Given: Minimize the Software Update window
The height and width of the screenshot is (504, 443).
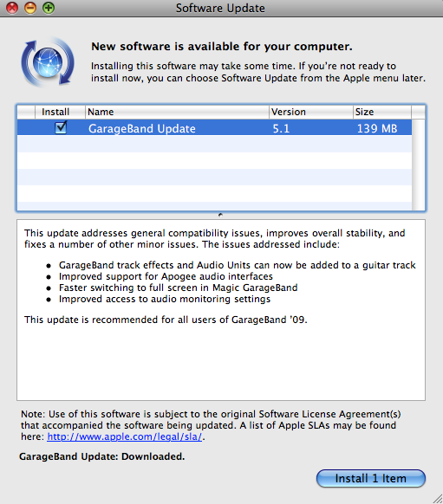Looking at the screenshot, I should 30,8.
